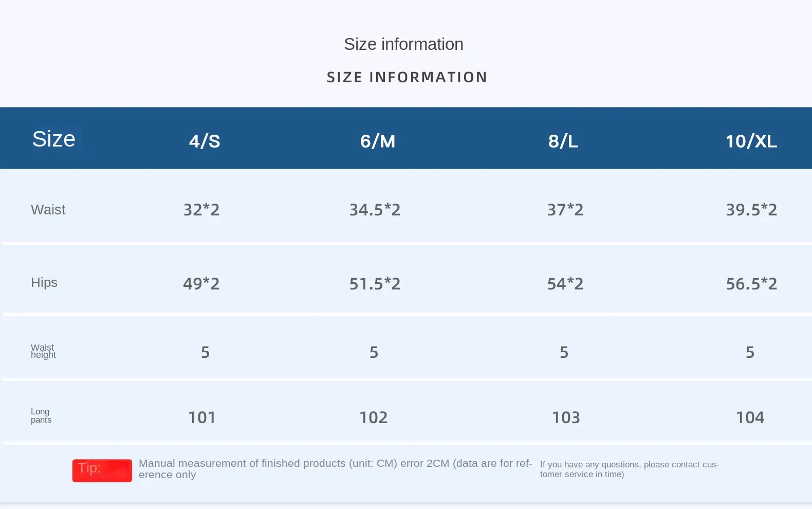Click the red Tip label badge
The width and height of the screenshot is (812, 509).
(x=102, y=470)
